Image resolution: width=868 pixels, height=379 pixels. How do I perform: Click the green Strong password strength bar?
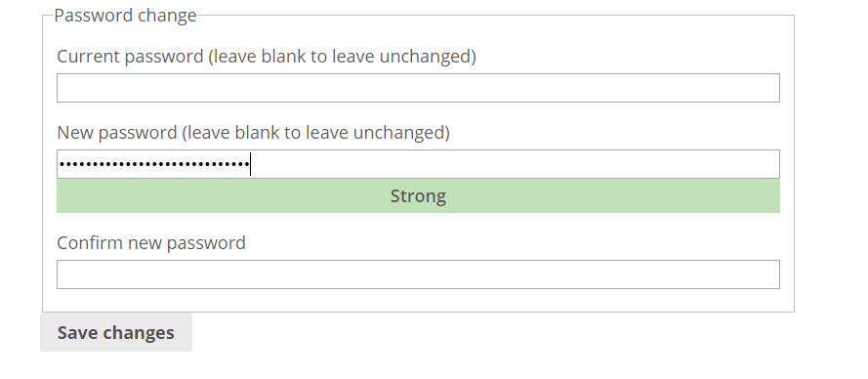[x=418, y=195]
